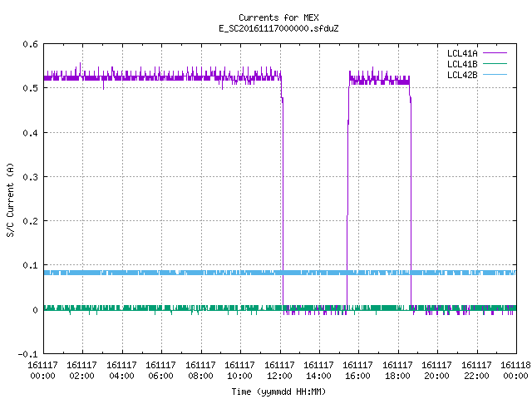Click the 161118 00:00 x-axis tick label

pyautogui.click(x=515, y=371)
